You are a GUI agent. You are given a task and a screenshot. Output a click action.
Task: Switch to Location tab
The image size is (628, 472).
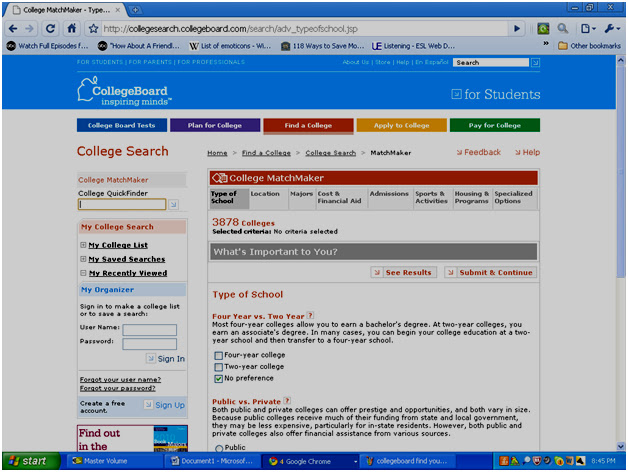tap(269, 198)
